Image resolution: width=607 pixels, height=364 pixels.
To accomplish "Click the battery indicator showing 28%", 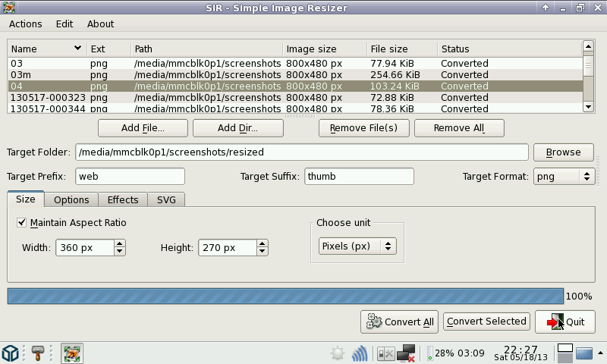I will [x=456, y=353].
